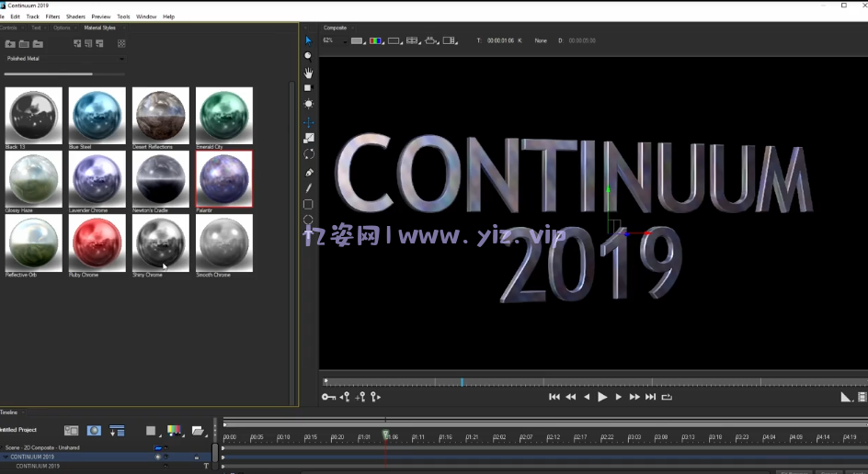Screen dimensions: 868x474
Task: Switch to the Text tab
Action: tap(36, 28)
